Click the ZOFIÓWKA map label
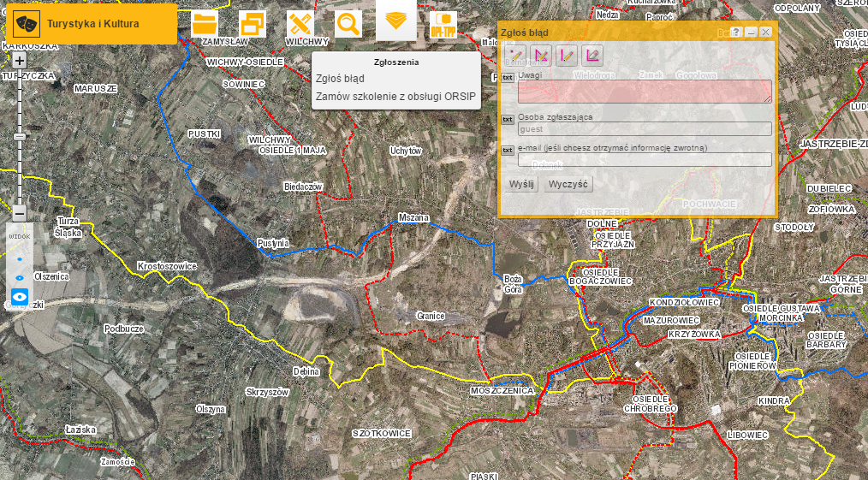 (830, 209)
